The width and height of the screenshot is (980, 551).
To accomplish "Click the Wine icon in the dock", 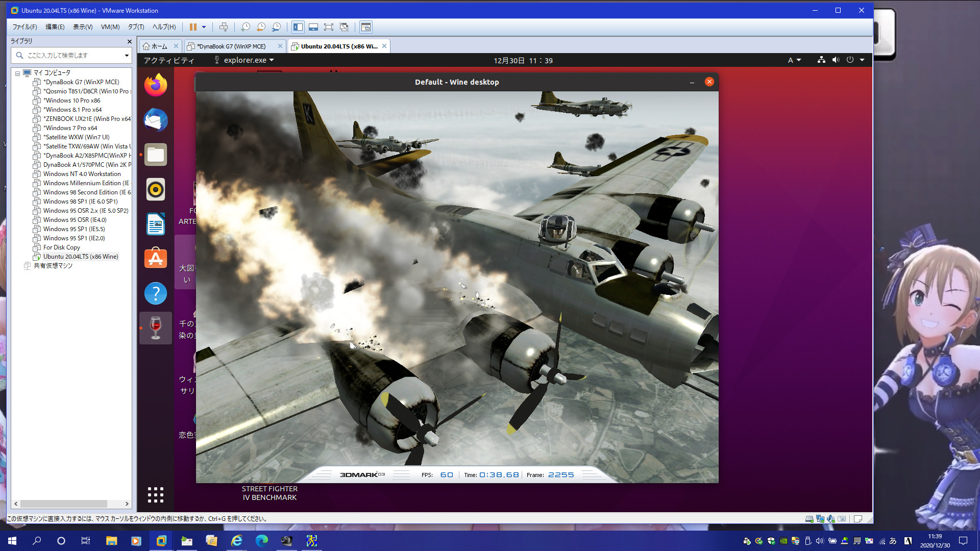I will click(x=156, y=328).
